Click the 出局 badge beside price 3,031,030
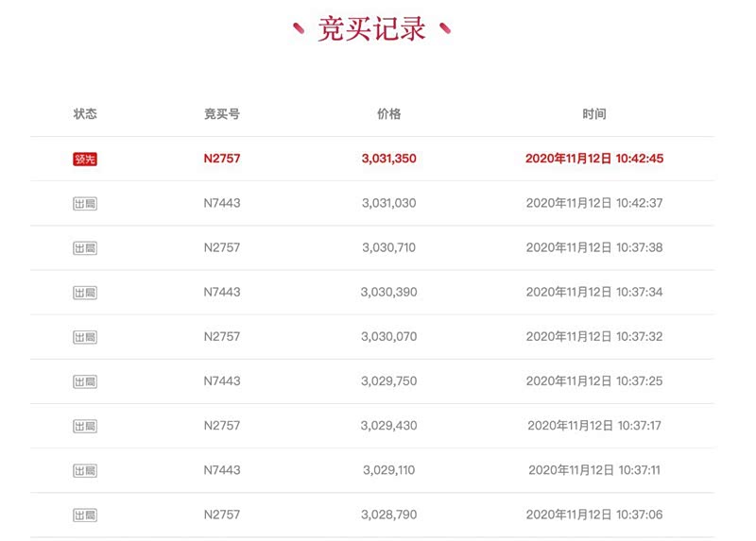Image resolution: width=756 pixels, height=541 pixels. [x=85, y=203]
